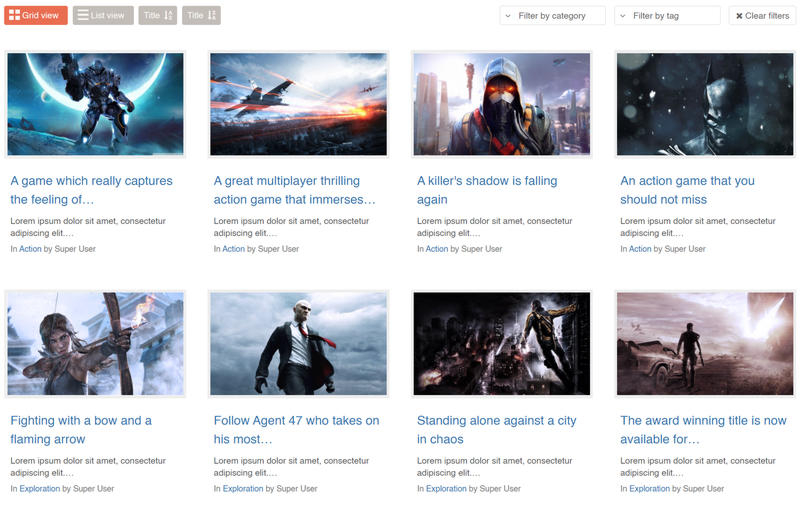This screenshot has height=516, width=800.
Task: Open the Batman in snow thumbnail
Action: 705,104
